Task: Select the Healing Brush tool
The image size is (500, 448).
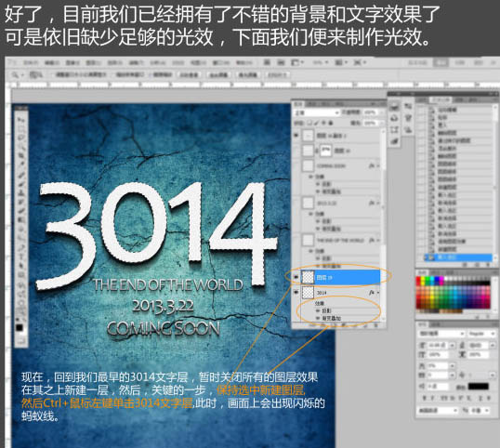Action: click(x=21, y=176)
